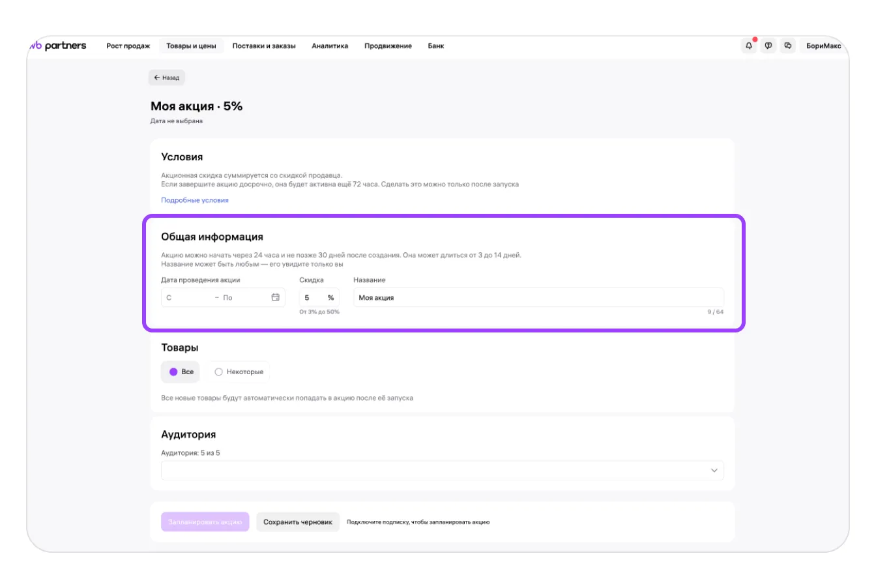Open the "Аналитика" menu item
The width and height of the screenshot is (876, 588).
[330, 46]
